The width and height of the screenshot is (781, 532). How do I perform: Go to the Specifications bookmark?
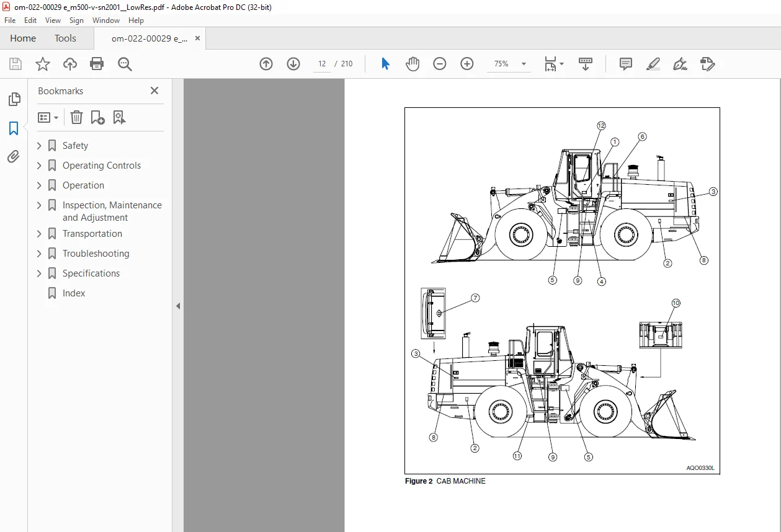click(91, 273)
